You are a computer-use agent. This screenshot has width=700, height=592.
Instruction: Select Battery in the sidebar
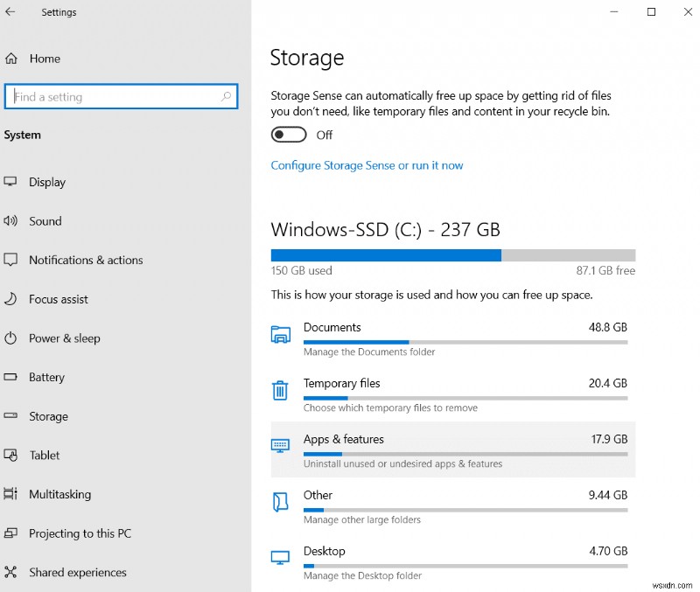(46, 378)
